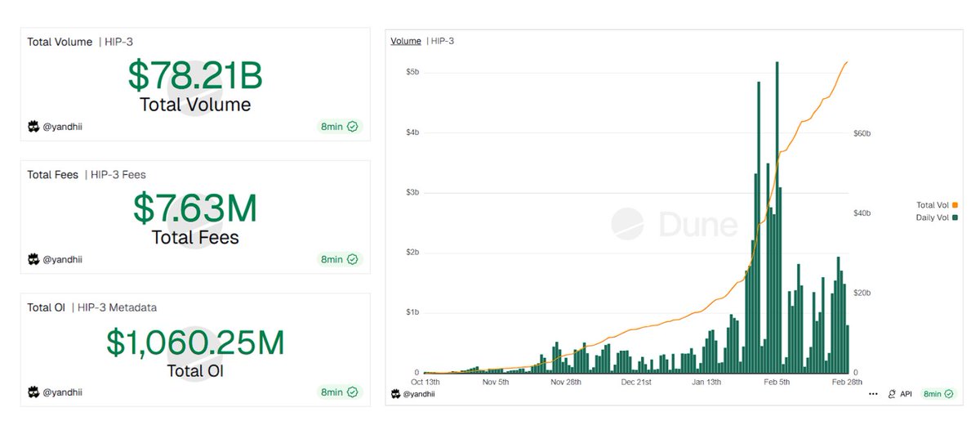The width and height of the screenshot is (980, 430).
Task: Visit @yandhii profile on Total Fees card
Action: pos(63,259)
